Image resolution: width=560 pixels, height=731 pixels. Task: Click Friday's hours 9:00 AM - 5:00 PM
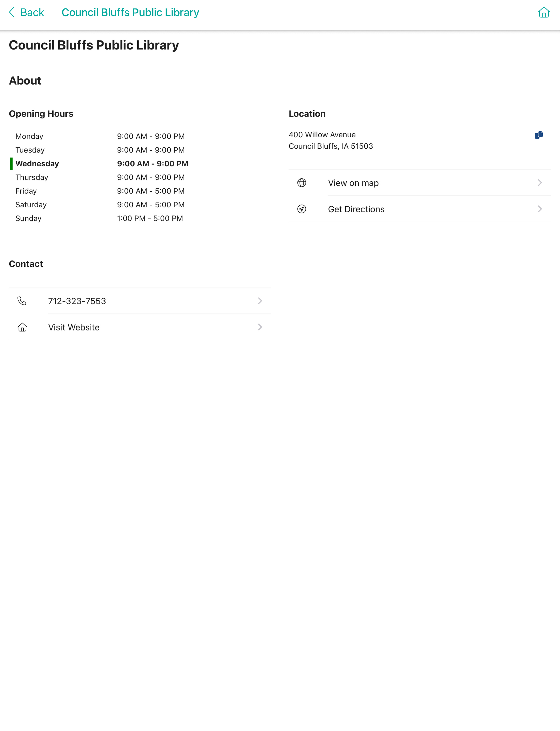coord(151,191)
